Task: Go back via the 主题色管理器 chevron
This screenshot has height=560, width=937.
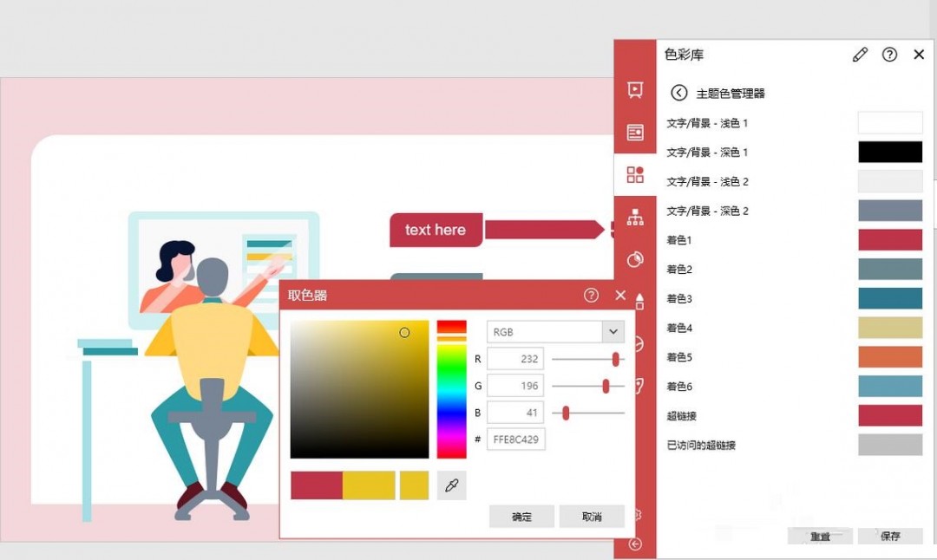Action: coord(679,93)
